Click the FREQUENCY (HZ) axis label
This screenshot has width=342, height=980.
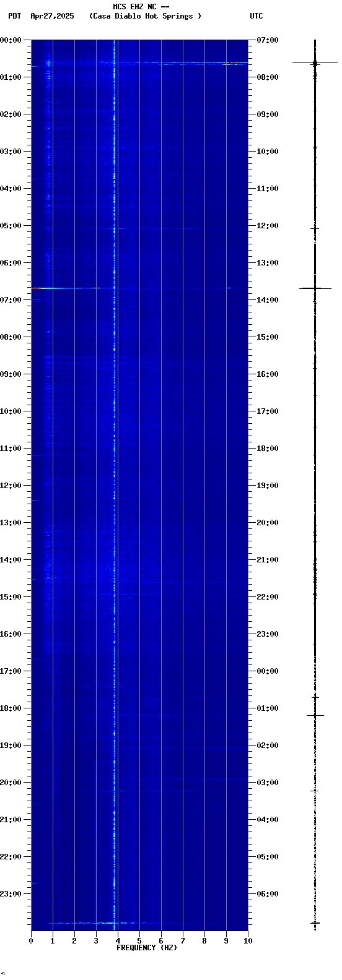pos(147,948)
